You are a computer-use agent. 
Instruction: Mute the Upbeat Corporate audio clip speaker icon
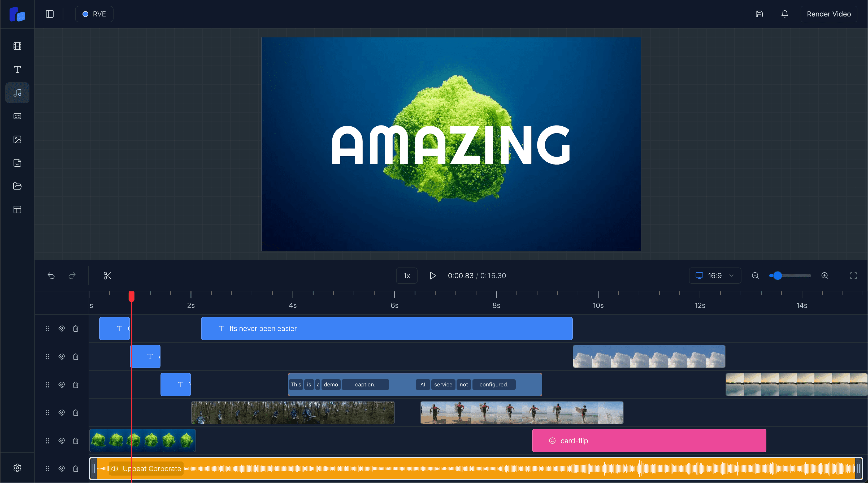(x=115, y=468)
